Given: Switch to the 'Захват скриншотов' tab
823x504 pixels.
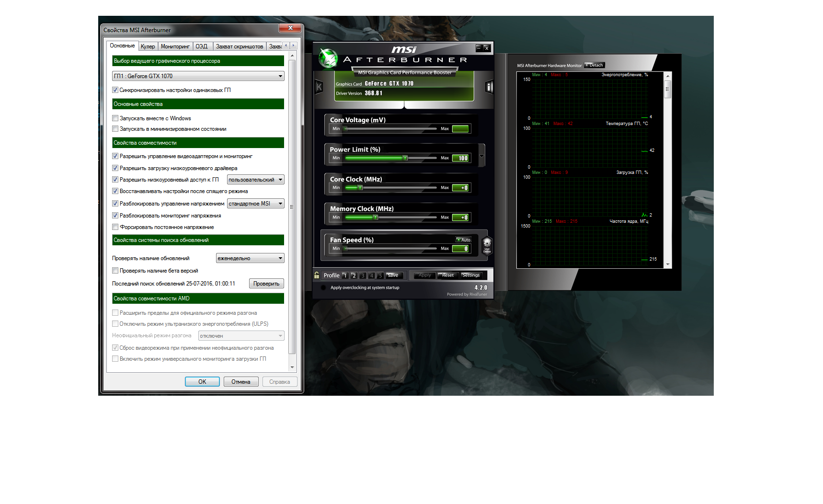Looking at the screenshot, I should (239, 46).
